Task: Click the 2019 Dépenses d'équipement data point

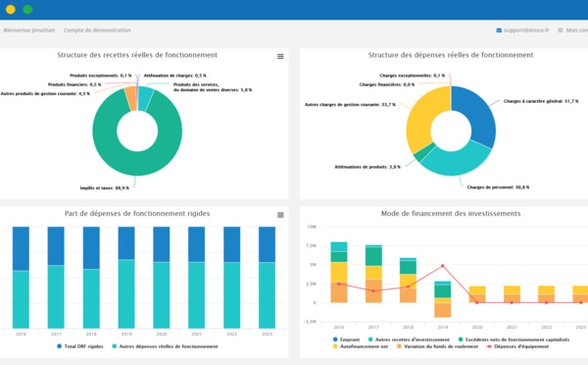Action: (x=443, y=266)
